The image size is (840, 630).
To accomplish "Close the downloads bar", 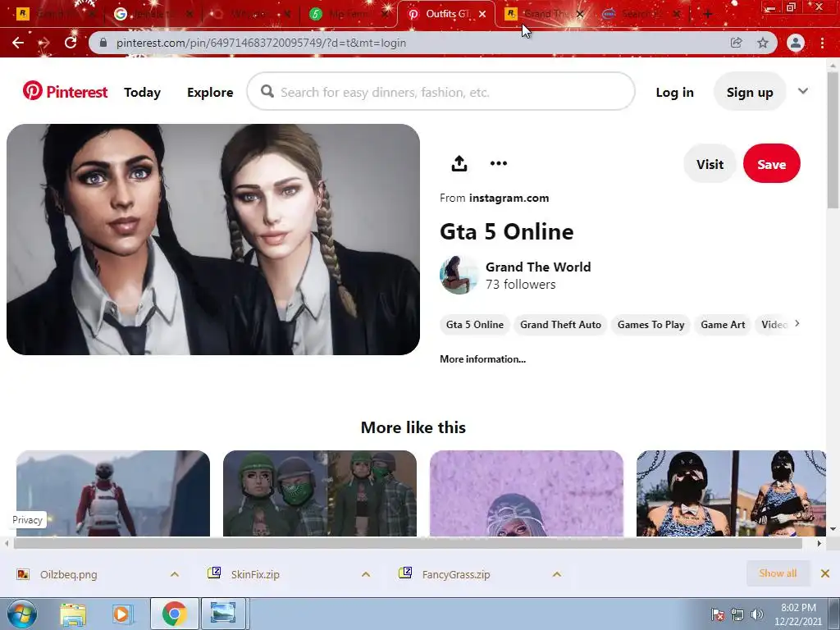I will (x=825, y=573).
